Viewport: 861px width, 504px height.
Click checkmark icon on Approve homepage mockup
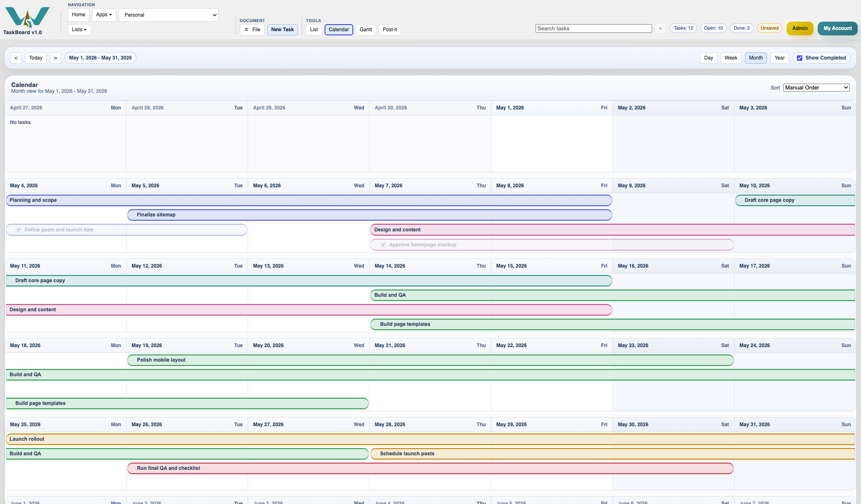pos(383,245)
